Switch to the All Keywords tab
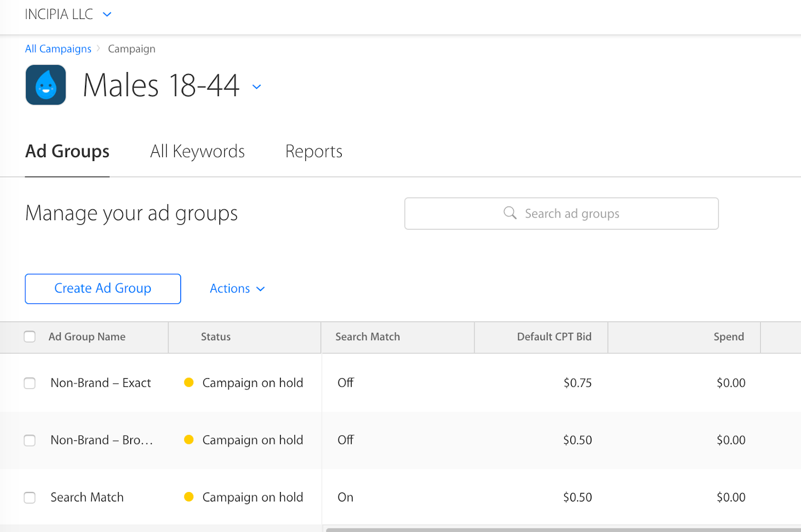 pos(197,151)
